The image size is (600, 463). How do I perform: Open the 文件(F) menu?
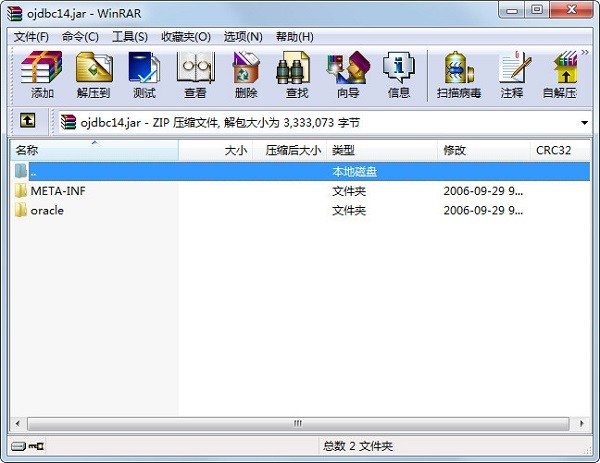tap(31, 37)
